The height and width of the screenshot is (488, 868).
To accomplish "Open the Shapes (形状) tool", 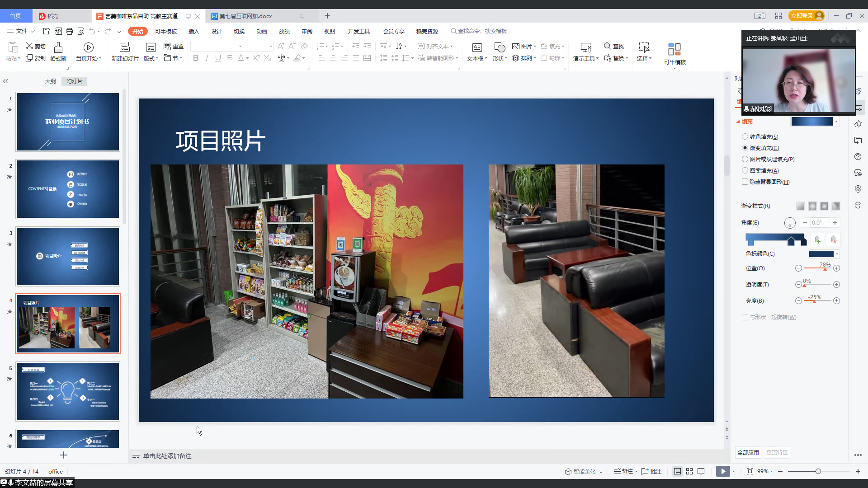I will point(500,47).
